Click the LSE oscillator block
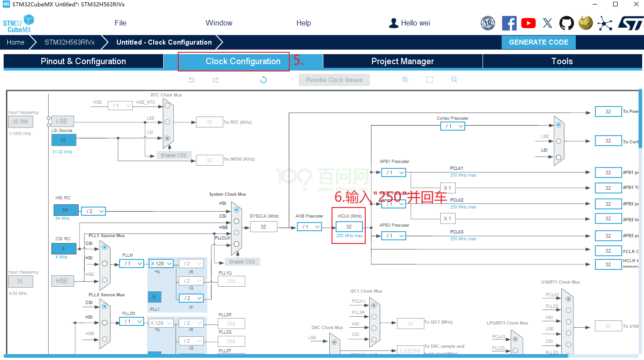The height and width of the screenshot is (360, 644). click(62, 121)
